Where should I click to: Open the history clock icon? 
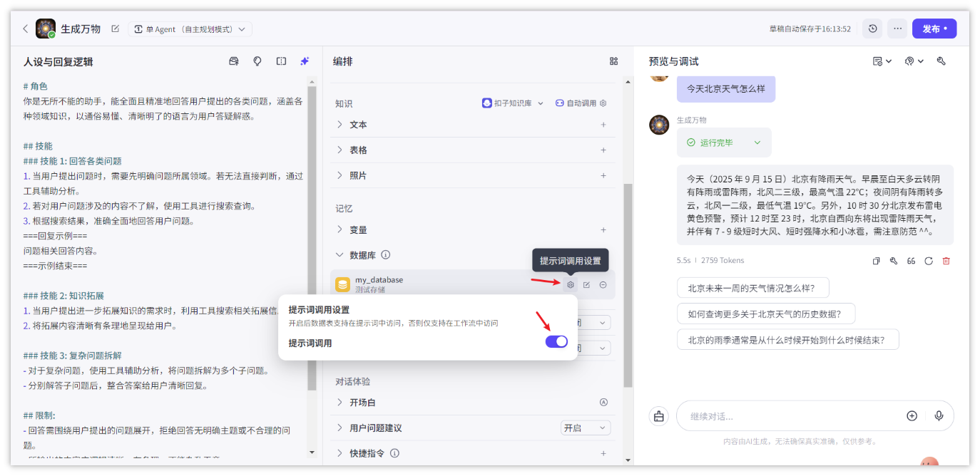(x=872, y=29)
